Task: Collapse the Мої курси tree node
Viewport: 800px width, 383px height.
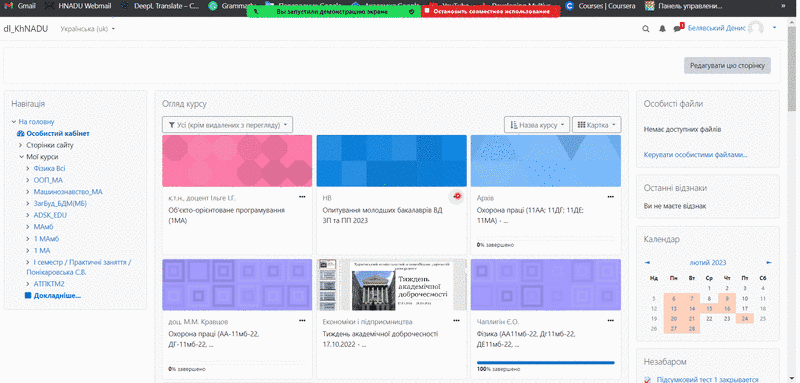Action: click(21, 157)
